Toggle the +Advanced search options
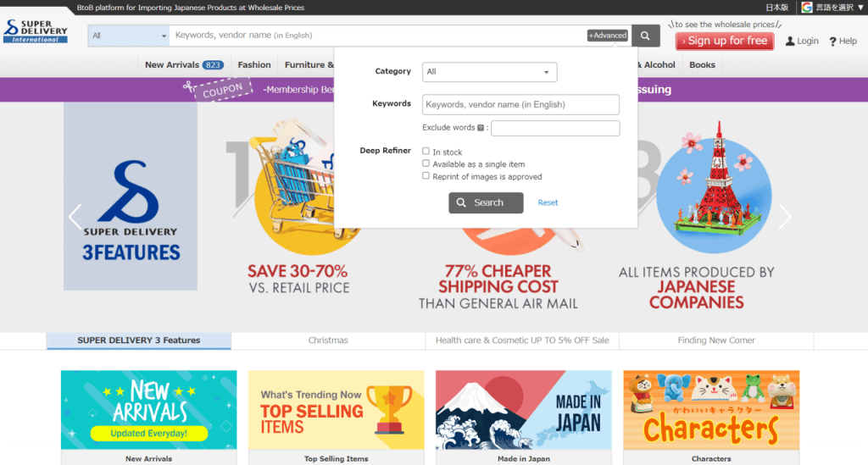The image size is (868, 465). (607, 36)
